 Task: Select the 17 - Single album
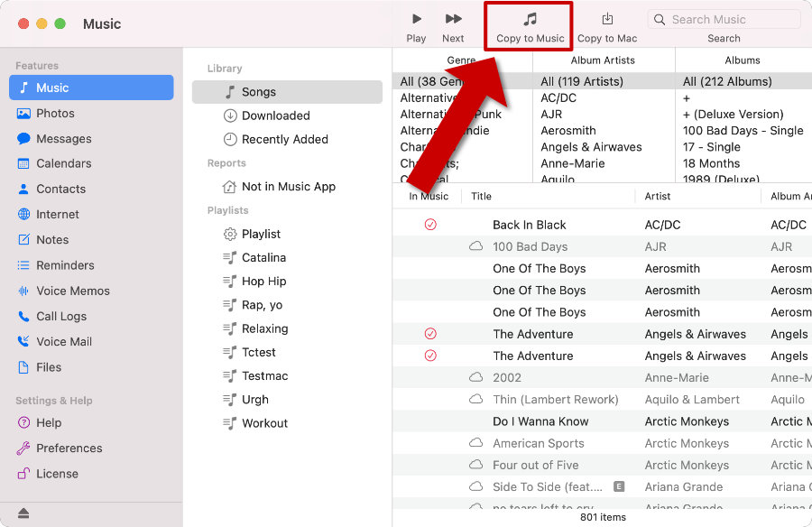[744, 147]
